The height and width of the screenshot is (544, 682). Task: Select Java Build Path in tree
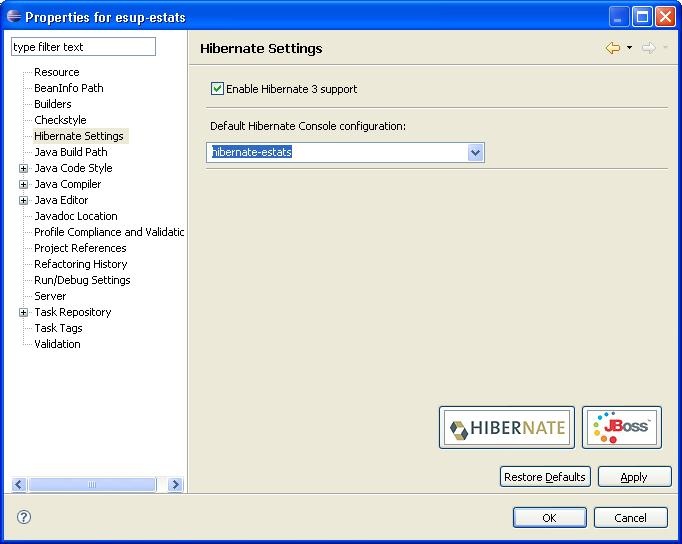point(70,152)
